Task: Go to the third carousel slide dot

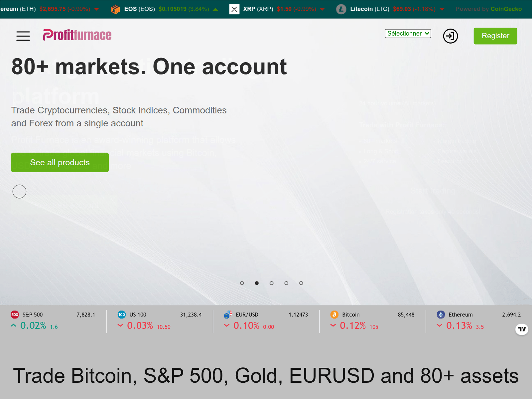Action: click(x=271, y=283)
